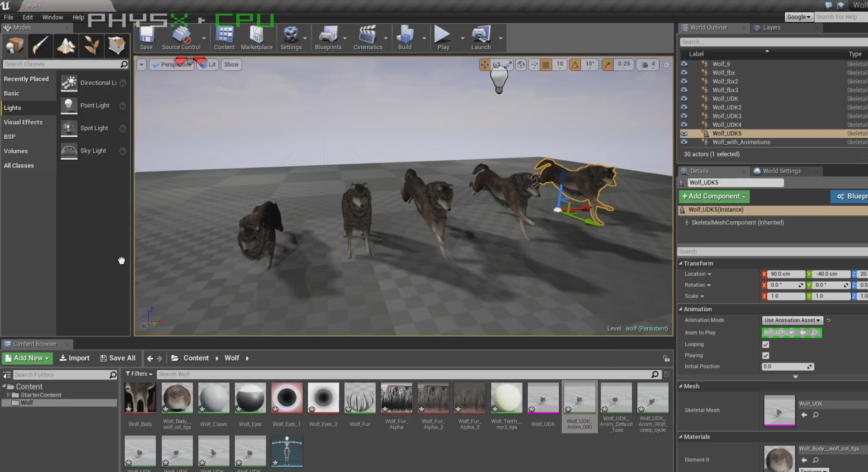Open the Edit menu
868x472 pixels.
coord(28,17)
